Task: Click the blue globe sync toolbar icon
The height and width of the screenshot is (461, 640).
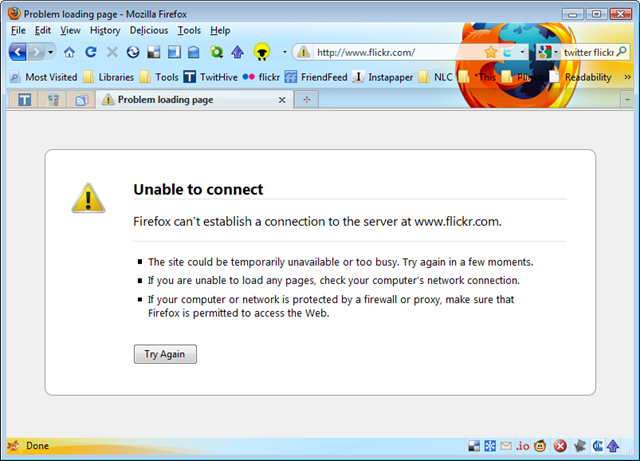Action: click(x=133, y=52)
